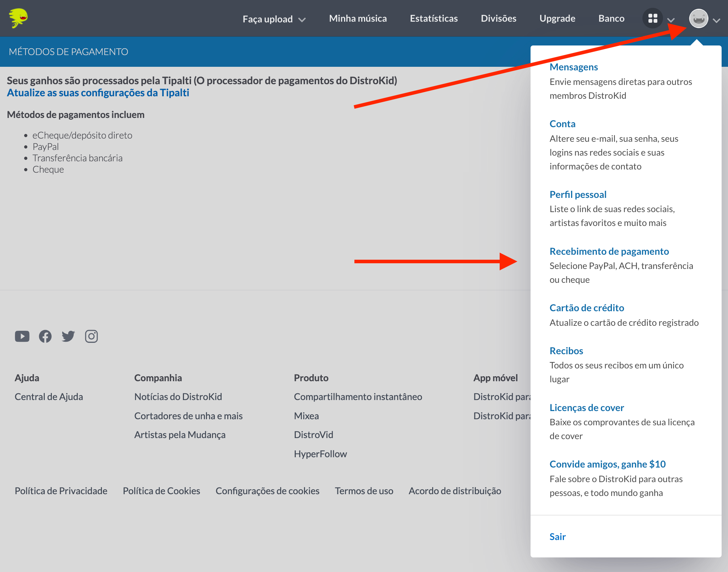This screenshot has width=728, height=572.
Task: Click Transferência bancária list item
Action: 77,158
